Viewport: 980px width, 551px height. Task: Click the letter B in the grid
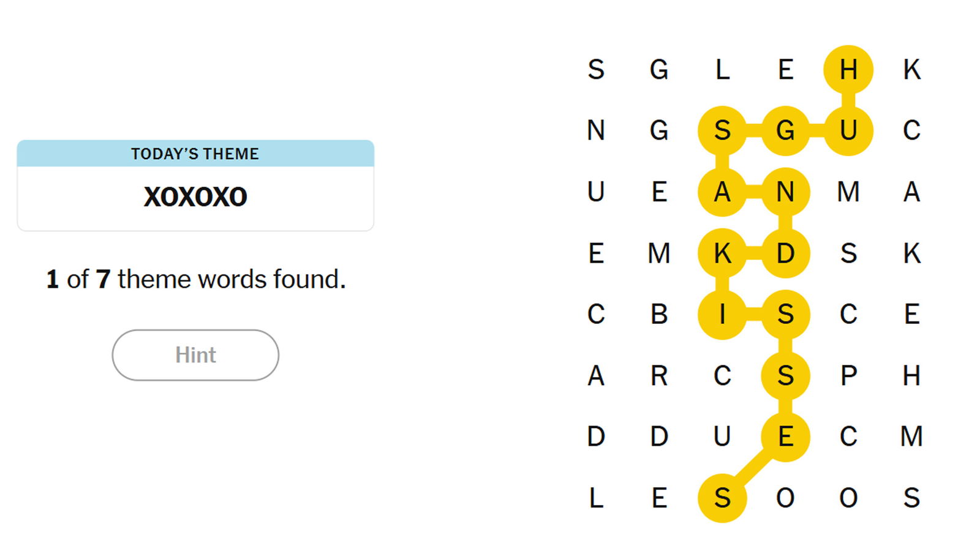(x=659, y=314)
